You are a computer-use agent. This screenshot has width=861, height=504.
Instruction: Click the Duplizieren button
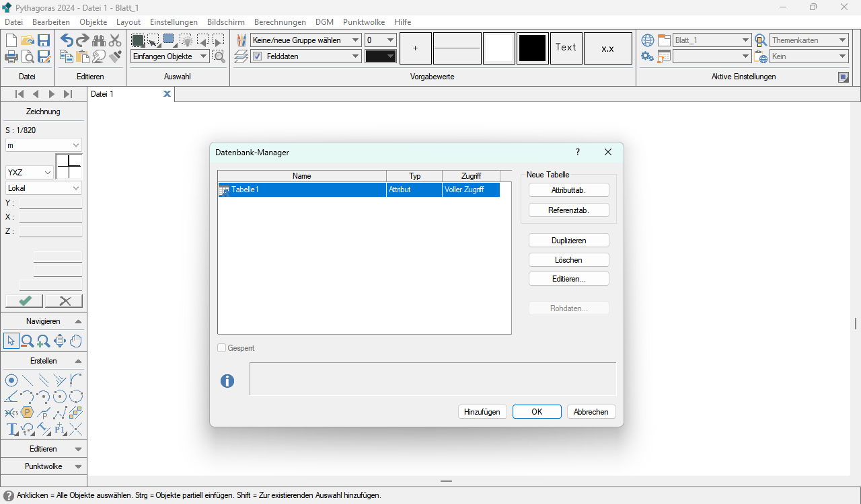point(569,240)
